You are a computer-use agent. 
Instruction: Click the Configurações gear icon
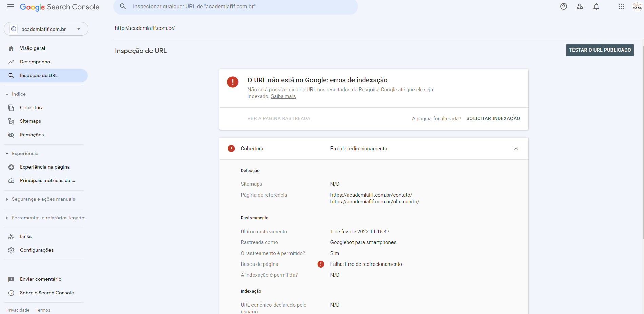click(x=11, y=250)
